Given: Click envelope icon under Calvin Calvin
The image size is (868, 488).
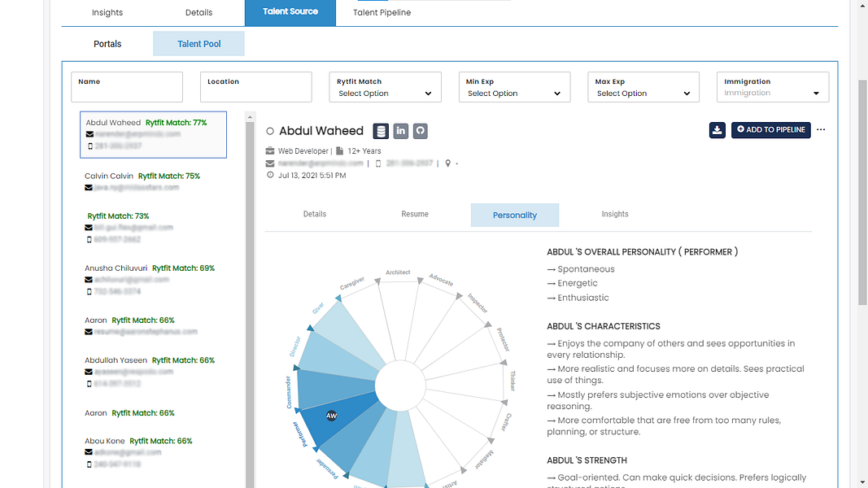Looking at the screenshot, I should [x=89, y=188].
